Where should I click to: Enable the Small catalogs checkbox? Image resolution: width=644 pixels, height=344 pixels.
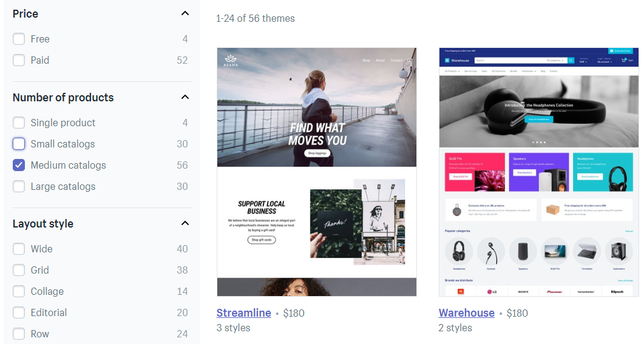pos(19,144)
